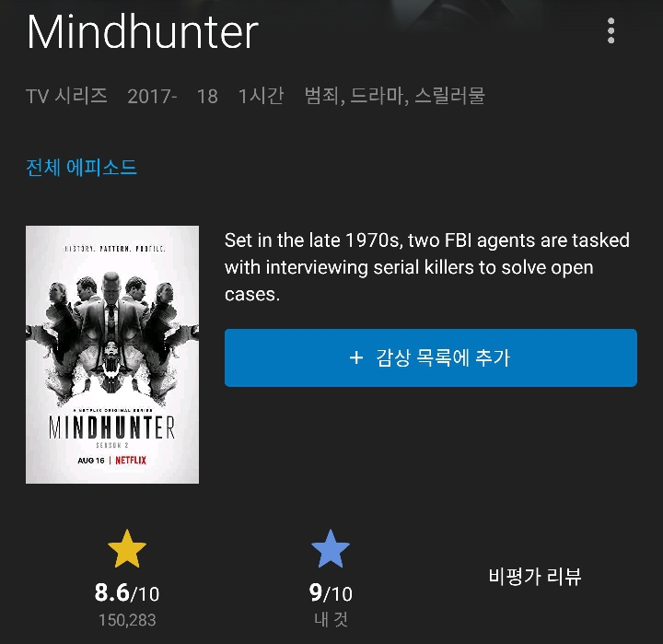Select the 8.6/10 rating score
This screenshot has height=644, width=663.
[127, 592]
